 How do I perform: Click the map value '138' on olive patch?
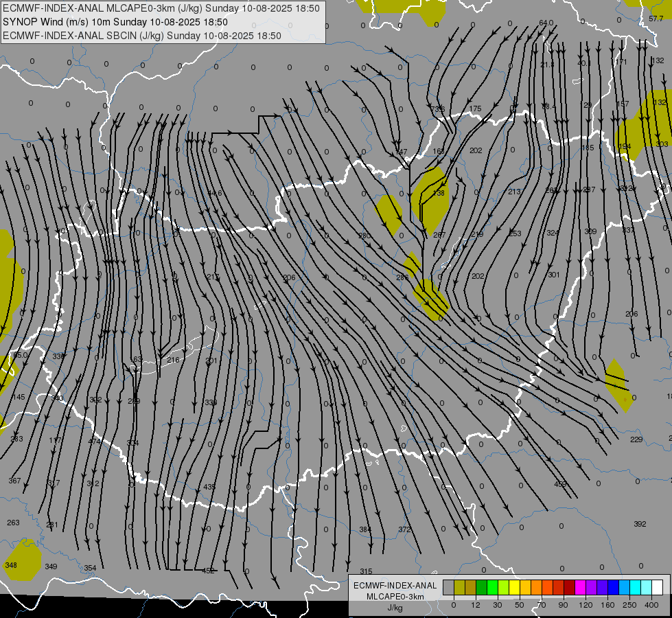pyautogui.click(x=439, y=193)
